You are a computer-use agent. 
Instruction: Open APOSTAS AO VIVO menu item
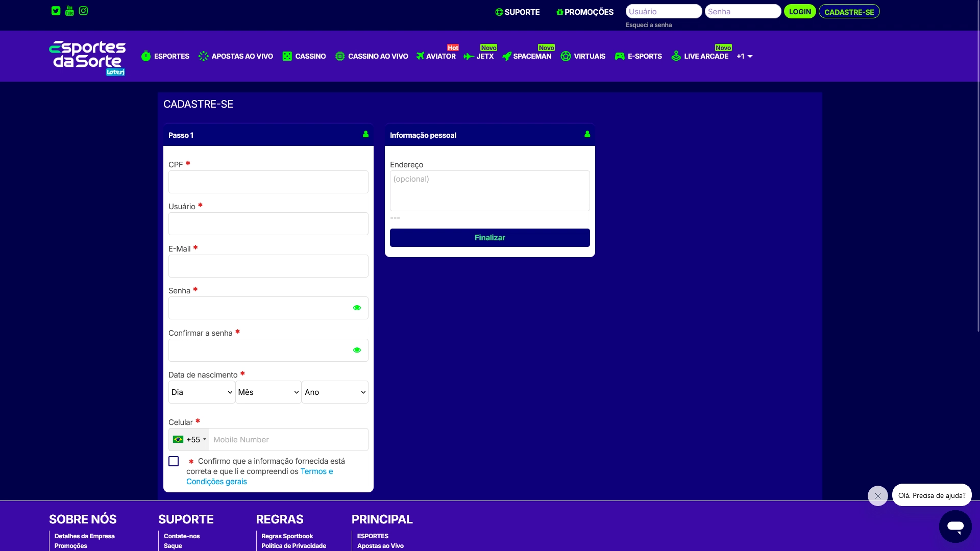(236, 56)
